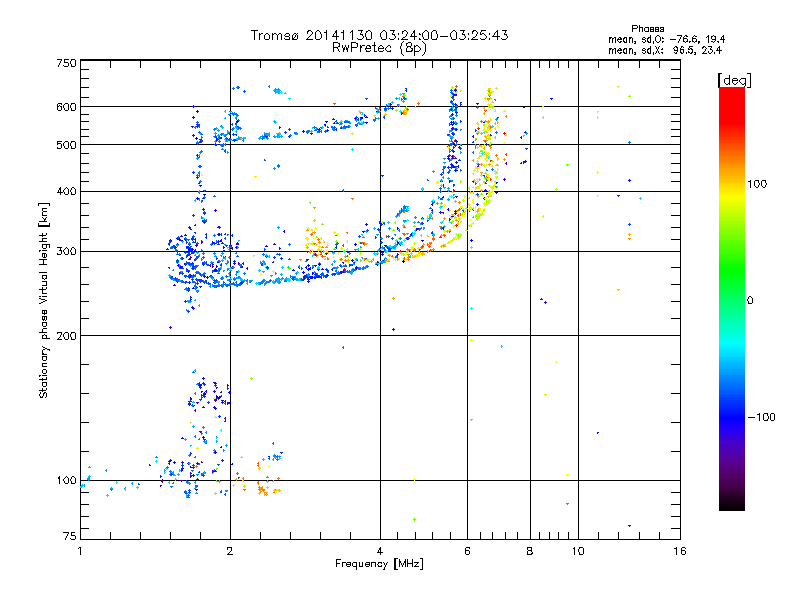Click the Frequency [MHz] x-axis label
Viewport: 800px width, 600px height.
pos(379,564)
